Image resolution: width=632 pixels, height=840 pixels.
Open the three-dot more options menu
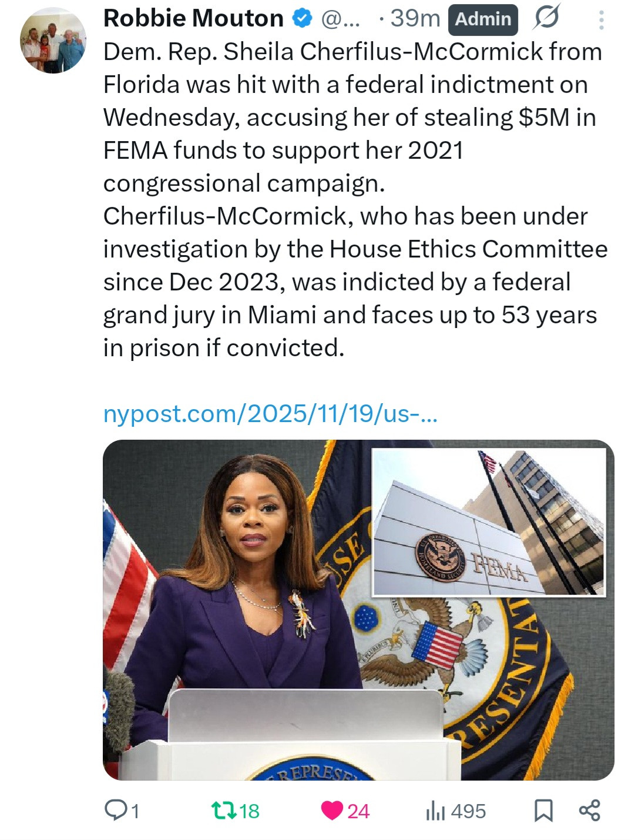click(601, 20)
